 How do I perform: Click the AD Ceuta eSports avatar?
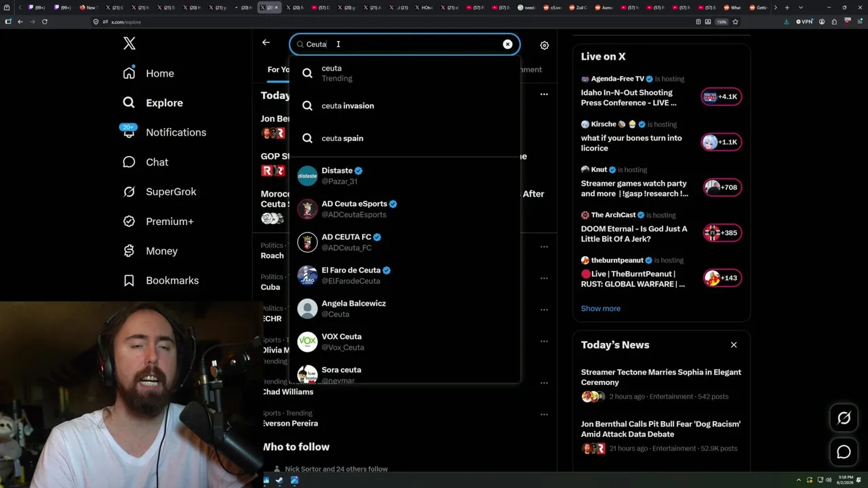click(307, 209)
